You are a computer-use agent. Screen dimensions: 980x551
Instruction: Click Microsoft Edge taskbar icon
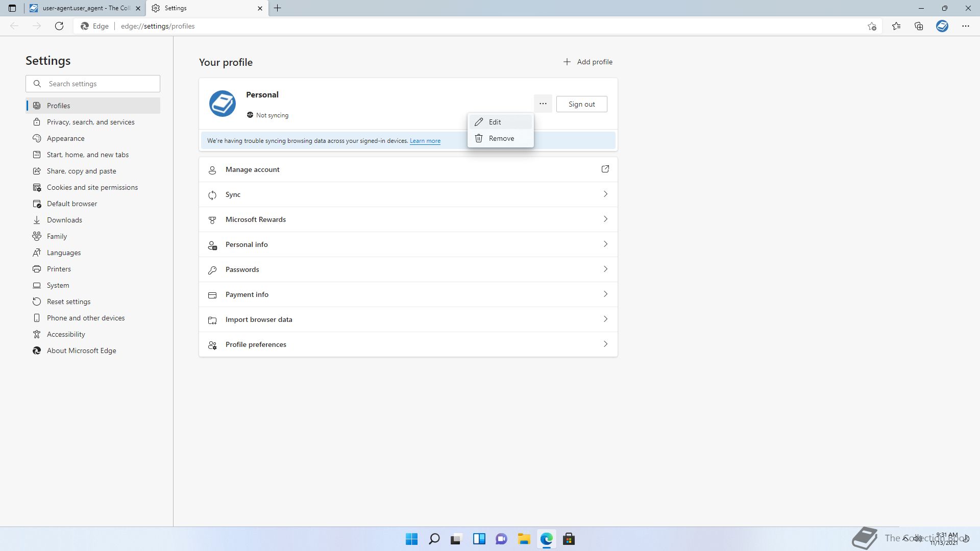(546, 539)
